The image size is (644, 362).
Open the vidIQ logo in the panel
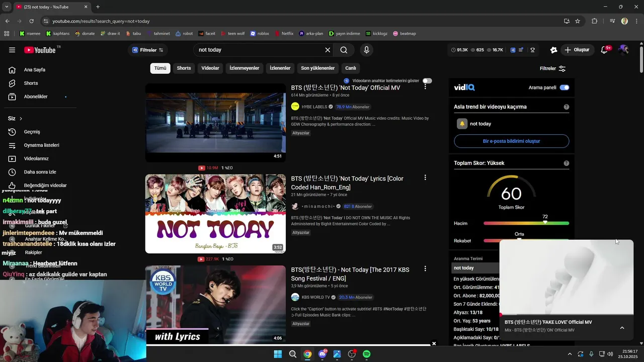(x=464, y=87)
